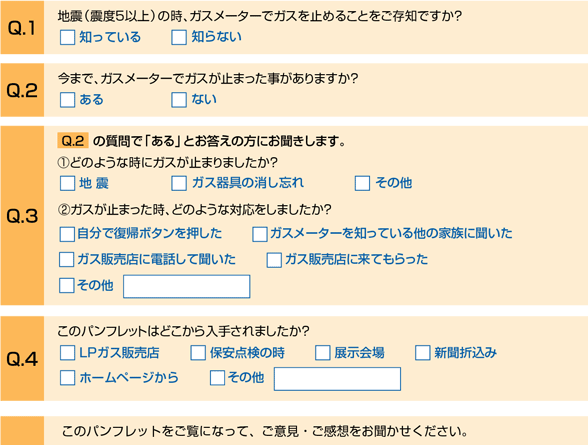Screen dimensions: 588x445
Task: Tick ガス器具の消し忘れ checkbox
Action: pos(179,183)
